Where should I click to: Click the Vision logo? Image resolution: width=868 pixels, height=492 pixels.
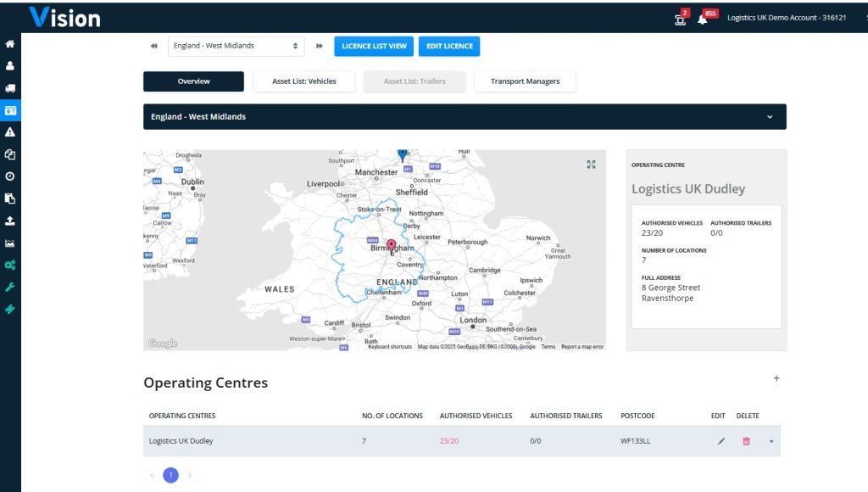[64, 17]
